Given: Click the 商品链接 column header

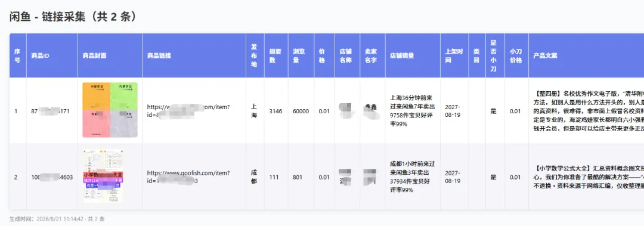Looking at the screenshot, I should [194, 55].
